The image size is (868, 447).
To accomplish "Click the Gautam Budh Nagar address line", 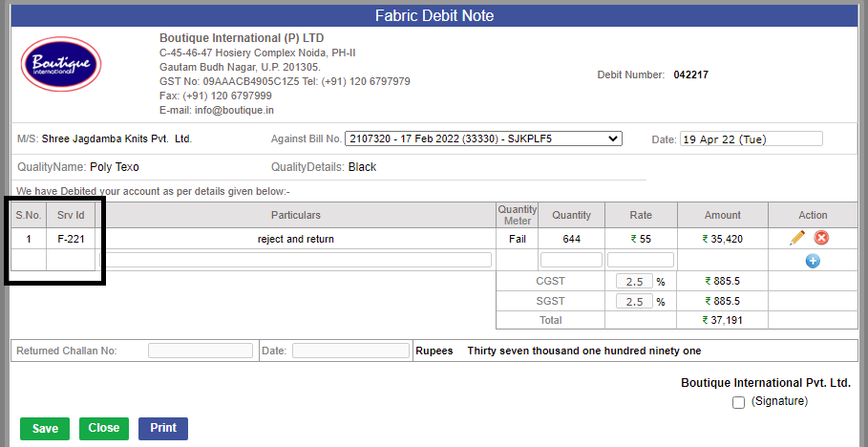I will 240,67.
